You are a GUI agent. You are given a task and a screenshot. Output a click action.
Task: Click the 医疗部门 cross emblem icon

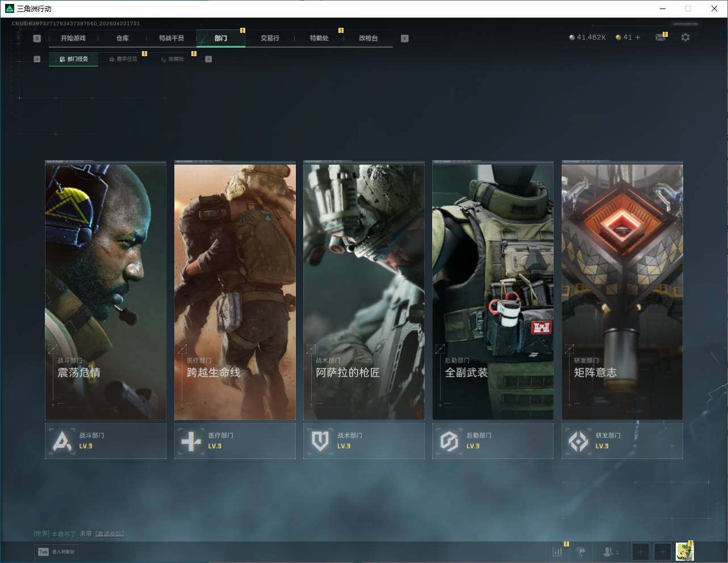(191, 441)
